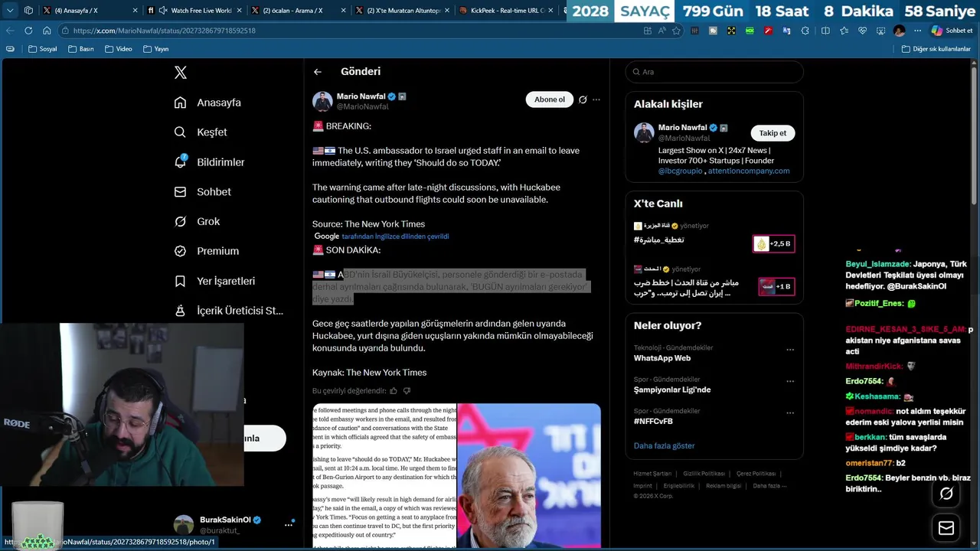
Task: Open more options for WhatsApp Web trend
Action: coord(790,350)
